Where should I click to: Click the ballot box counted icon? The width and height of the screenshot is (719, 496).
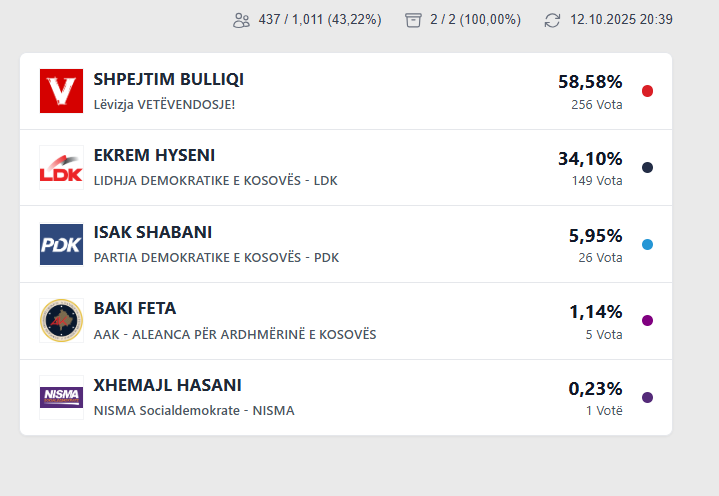coord(413,20)
